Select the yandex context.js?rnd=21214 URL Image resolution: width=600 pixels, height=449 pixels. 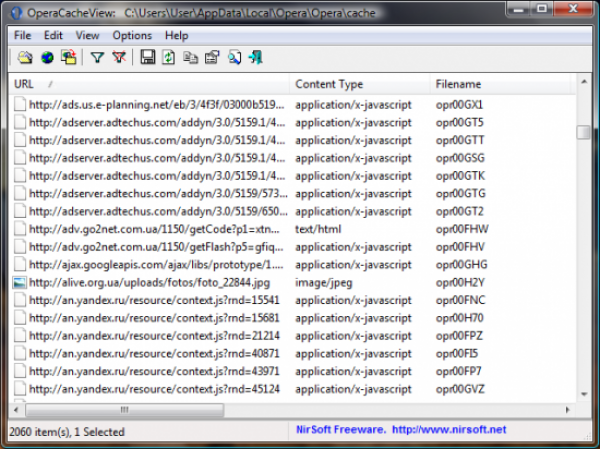(x=155, y=336)
